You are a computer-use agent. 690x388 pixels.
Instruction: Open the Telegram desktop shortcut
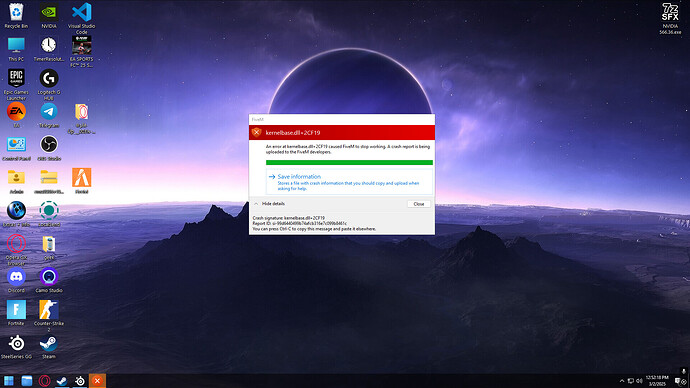49,115
